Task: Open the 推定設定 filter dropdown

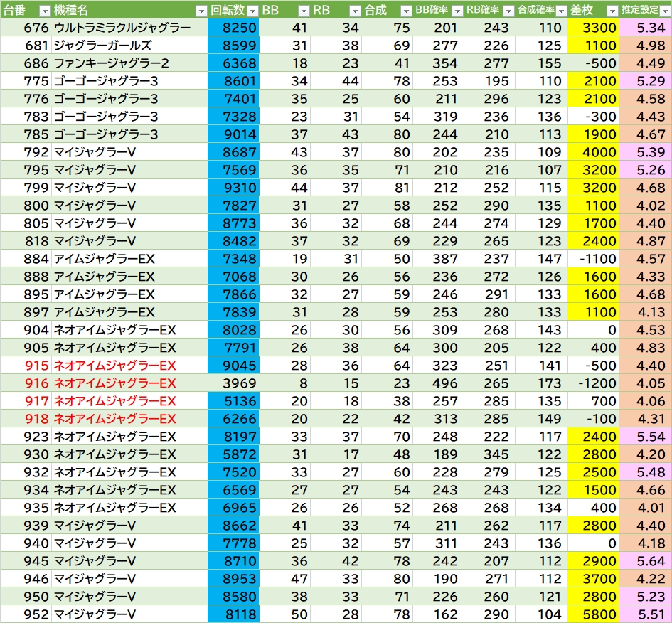Action: [x=663, y=10]
